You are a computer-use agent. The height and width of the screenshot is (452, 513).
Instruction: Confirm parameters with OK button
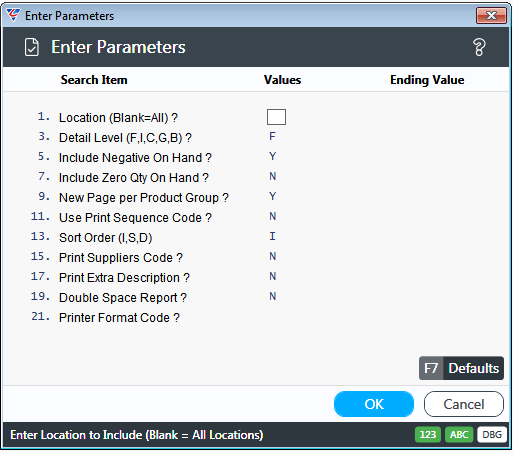374,404
